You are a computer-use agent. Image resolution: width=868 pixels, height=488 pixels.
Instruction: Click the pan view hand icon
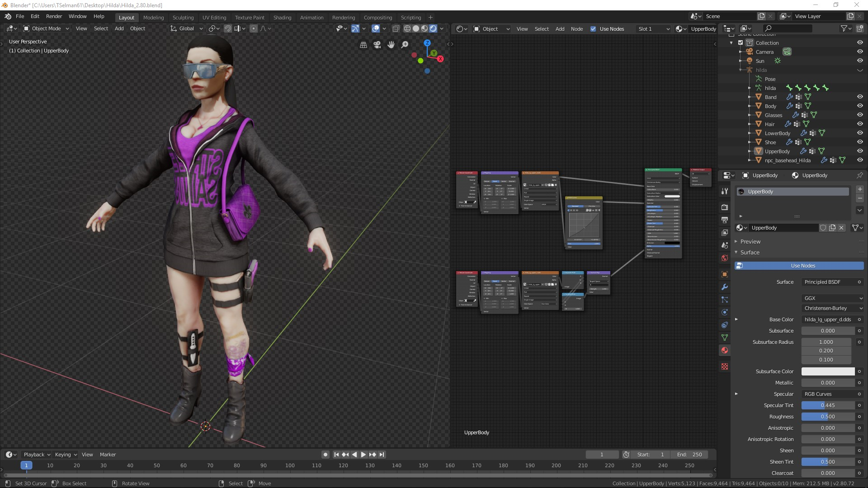click(391, 45)
